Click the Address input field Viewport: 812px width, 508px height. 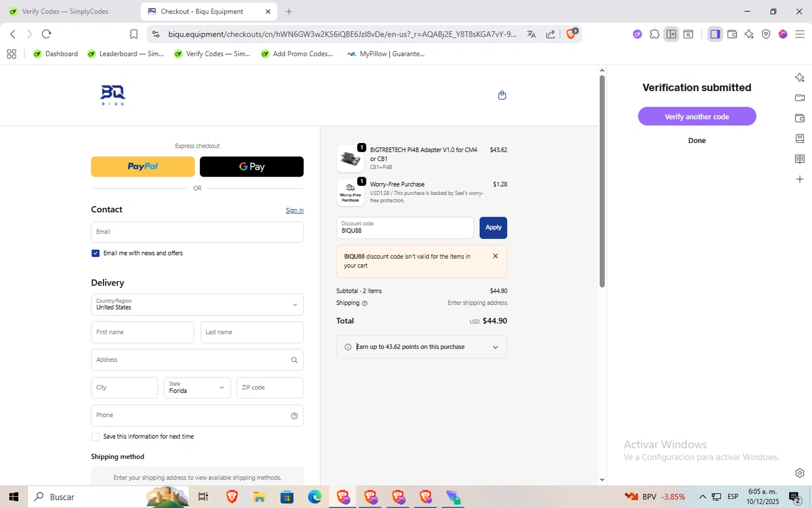click(197, 360)
